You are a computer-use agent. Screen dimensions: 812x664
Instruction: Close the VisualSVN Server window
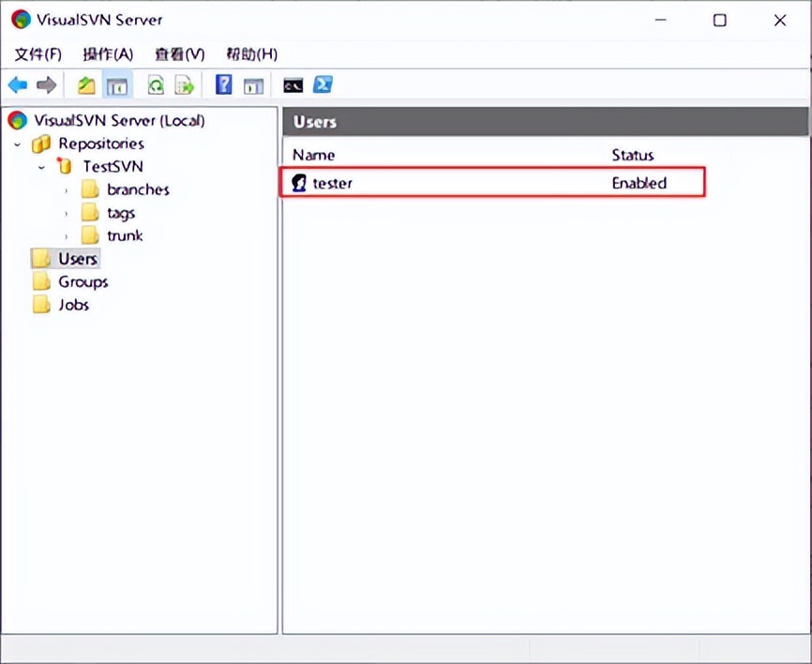tap(780, 21)
